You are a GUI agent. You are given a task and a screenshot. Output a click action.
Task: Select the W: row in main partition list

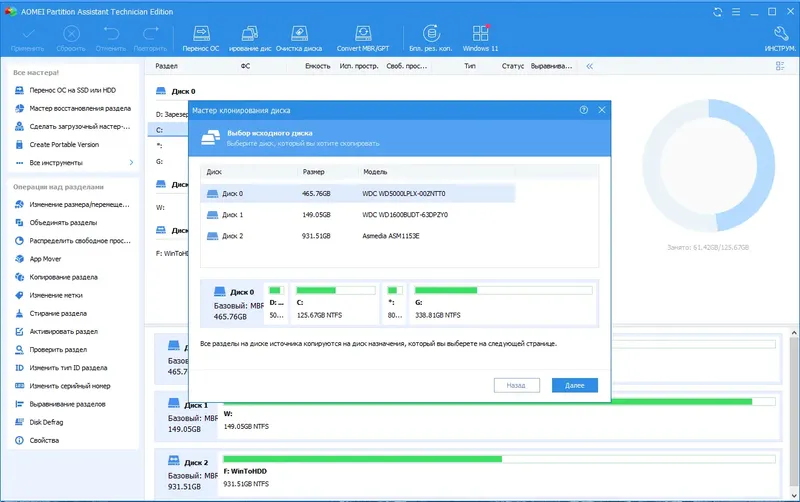[168, 207]
